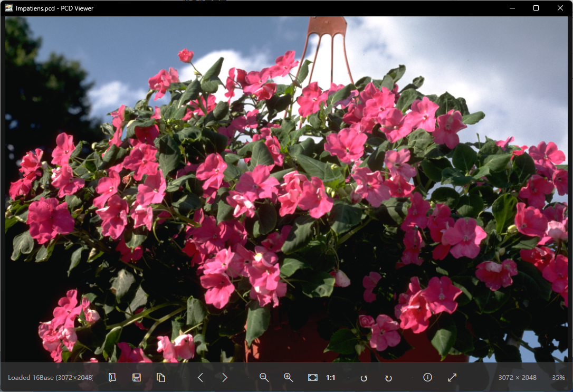The width and height of the screenshot is (573, 392).
Task: Click the Loaded 16Base status text
Action: tap(50, 377)
